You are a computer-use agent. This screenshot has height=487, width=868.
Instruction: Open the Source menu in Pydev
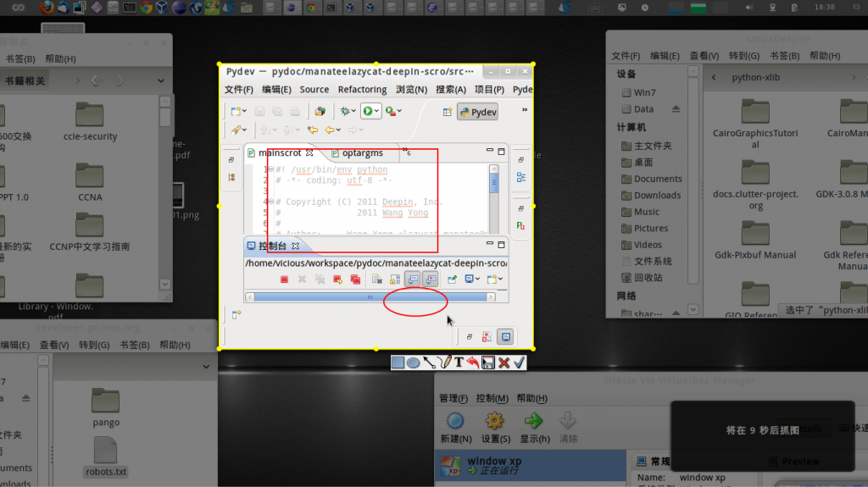(x=314, y=89)
